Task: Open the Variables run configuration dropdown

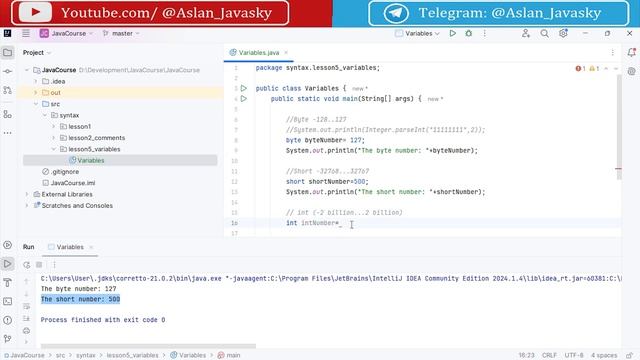Action: pyautogui.click(x=417, y=33)
